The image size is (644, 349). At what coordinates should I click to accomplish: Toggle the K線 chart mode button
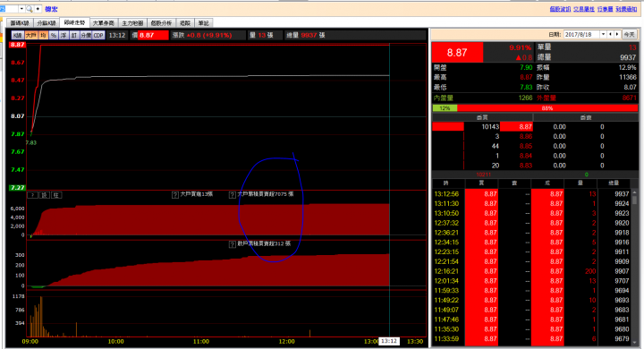click(x=17, y=36)
